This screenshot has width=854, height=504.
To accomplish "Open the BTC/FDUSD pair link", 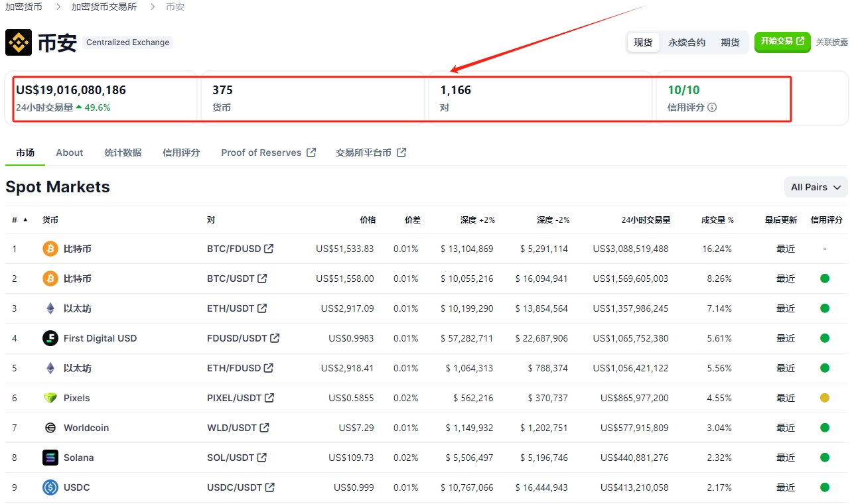I will 234,249.
